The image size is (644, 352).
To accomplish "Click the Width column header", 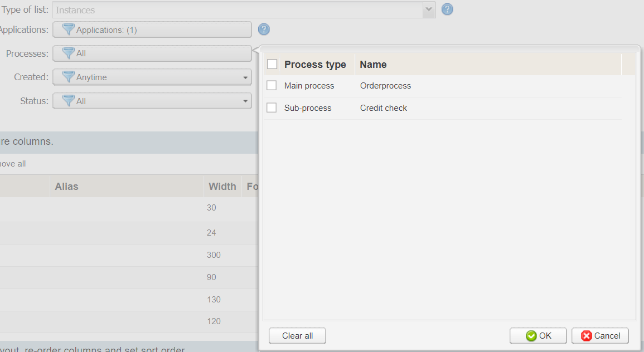I will [x=222, y=187].
